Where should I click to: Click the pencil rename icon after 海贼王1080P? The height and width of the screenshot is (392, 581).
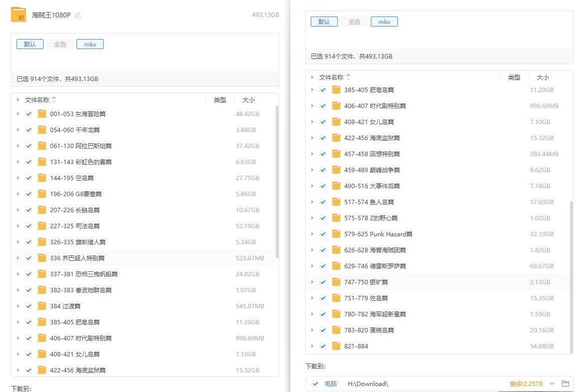point(78,15)
